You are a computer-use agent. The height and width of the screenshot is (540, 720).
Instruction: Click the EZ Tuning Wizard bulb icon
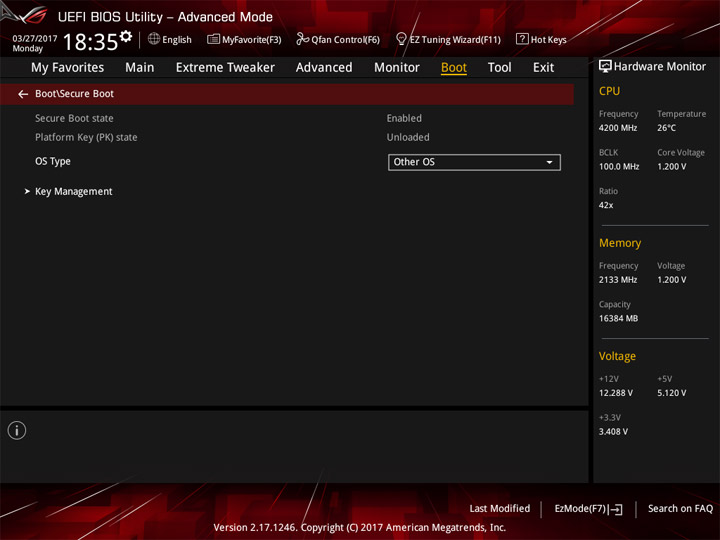tap(401, 39)
